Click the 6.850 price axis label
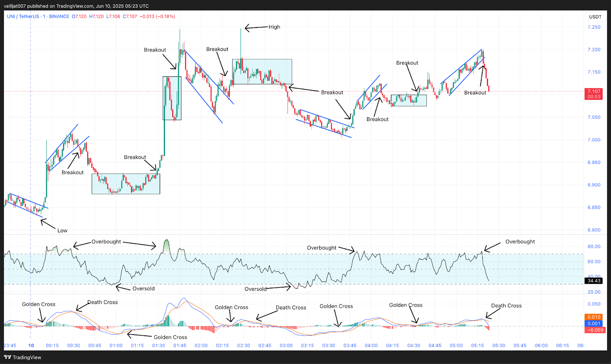This screenshot has height=364, width=611. (x=594, y=207)
